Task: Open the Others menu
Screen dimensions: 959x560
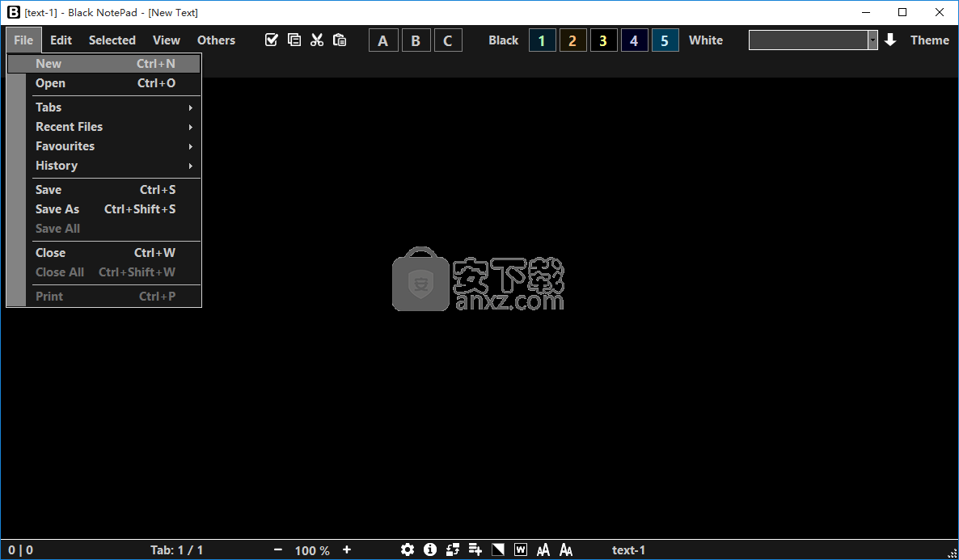Action: point(216,40)
